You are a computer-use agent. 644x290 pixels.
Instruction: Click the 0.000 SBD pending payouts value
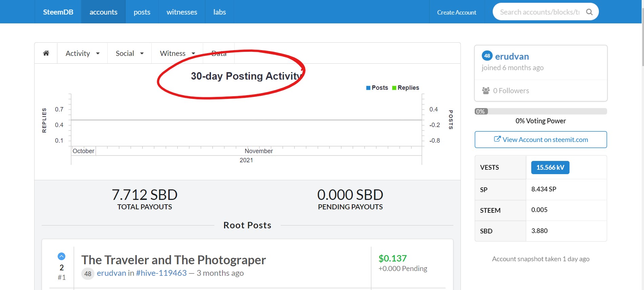point(350,195)
